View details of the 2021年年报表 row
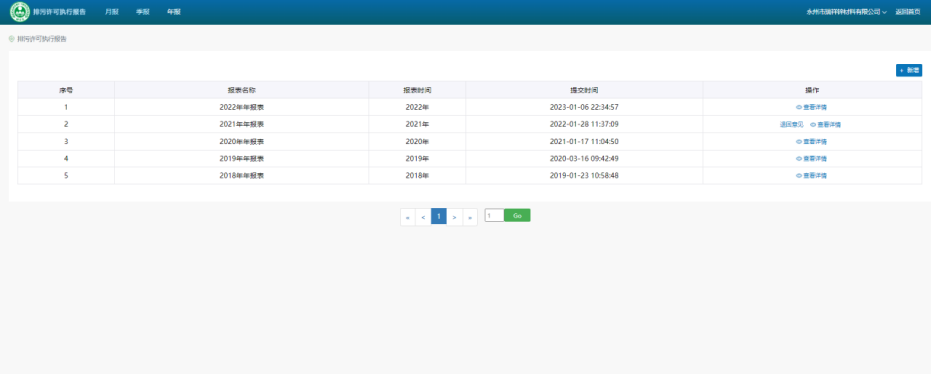The height and width of the screenshot is (374, 931). pos(825,125)
